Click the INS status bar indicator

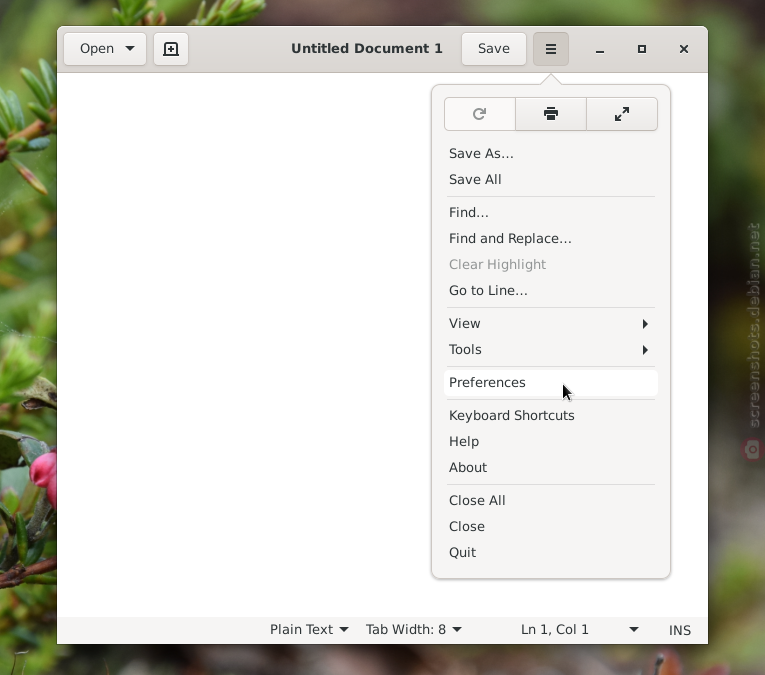coord(680,630)
